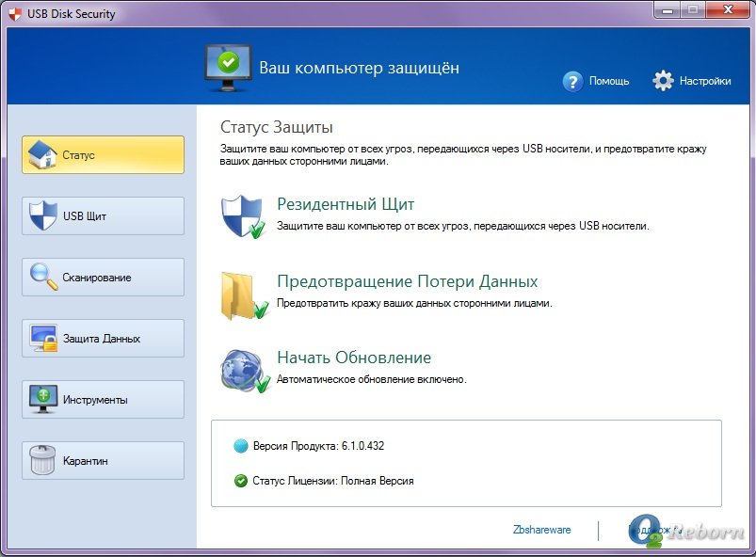The height and width of the screenshot is (557, 756).
Task: Click the settings gear icon
Action: [x=663, y=81]
